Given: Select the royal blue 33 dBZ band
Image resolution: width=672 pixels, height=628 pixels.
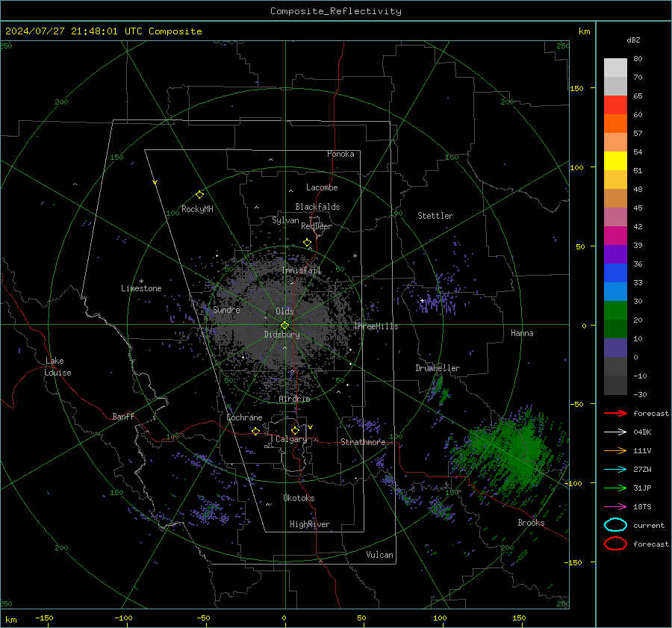Looking at the screenshot, I should click(x=615, y=273).
